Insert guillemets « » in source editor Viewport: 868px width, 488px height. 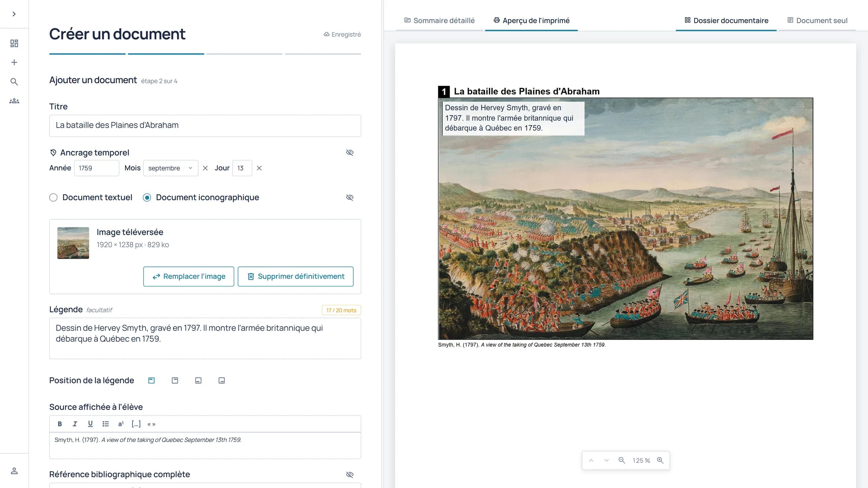tap(151, 424)
